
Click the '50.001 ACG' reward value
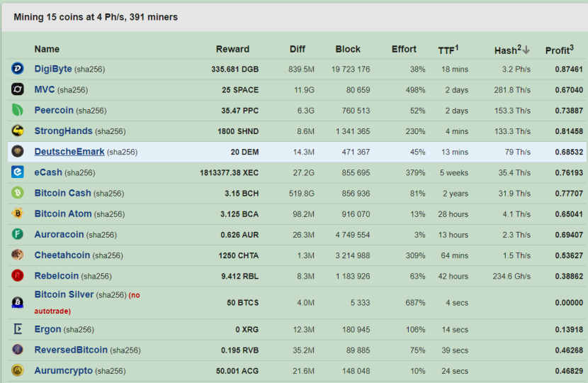(x=237, y=371)
